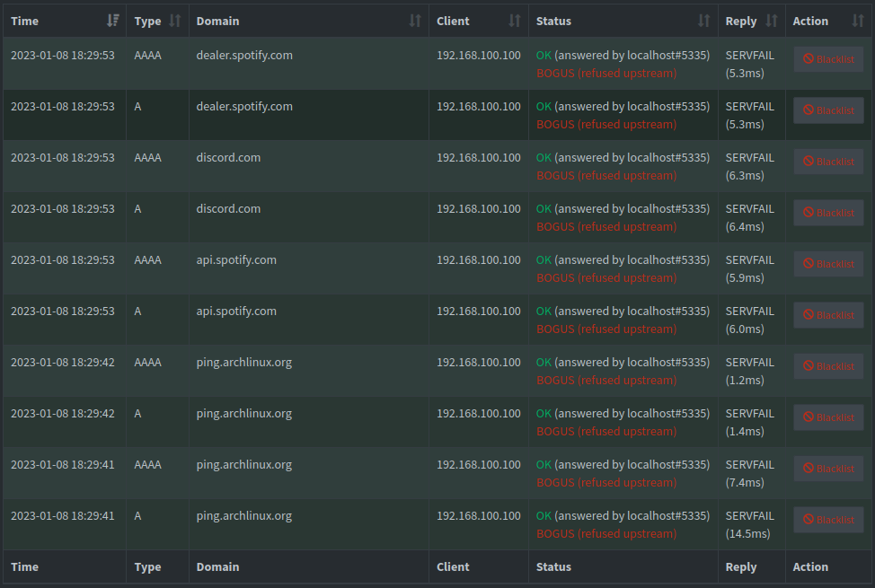The width and height of the screenshot is (875, 588).
Task: Click OK (answered by localhost#5335) for A discord.com
Action: point(623,208)
